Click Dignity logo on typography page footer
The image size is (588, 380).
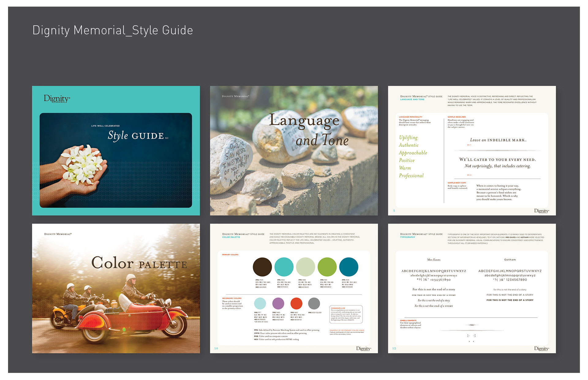[x=541, y=348]
